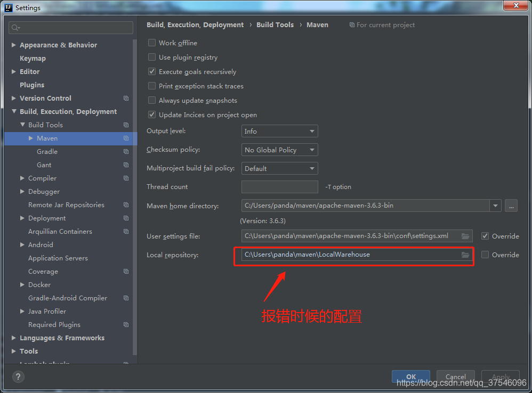Click Cancel button

point(456,376)
